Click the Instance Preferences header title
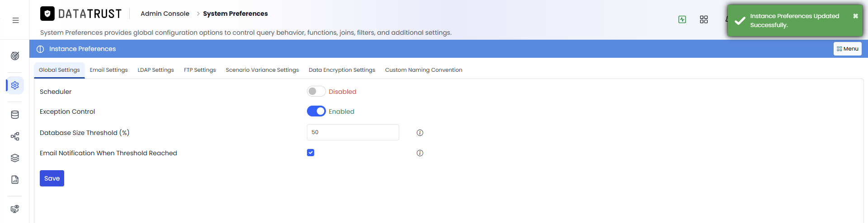The image size is (868, 223). pyautogui.click(x=82, y=49)
